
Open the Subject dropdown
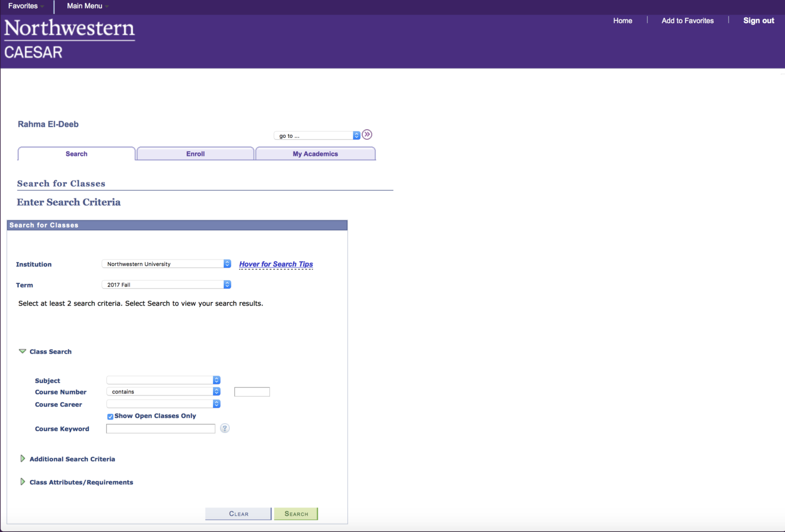click(x=163, y=380)
